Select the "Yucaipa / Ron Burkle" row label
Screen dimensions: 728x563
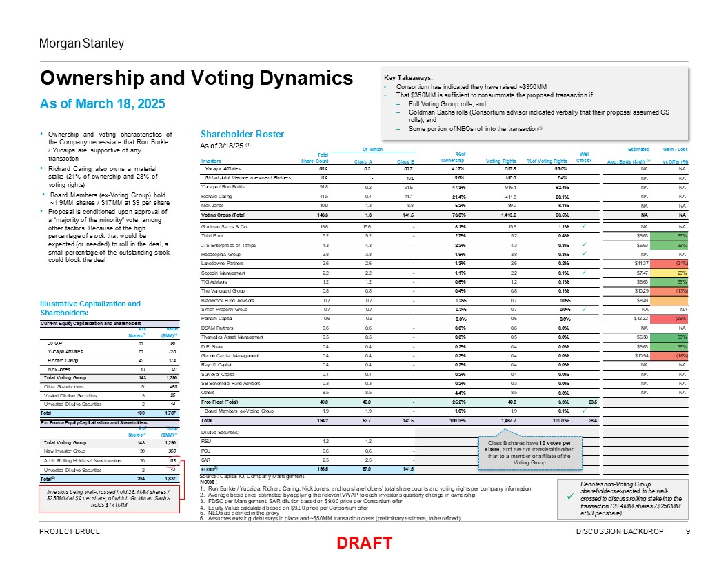coord(223,187)
